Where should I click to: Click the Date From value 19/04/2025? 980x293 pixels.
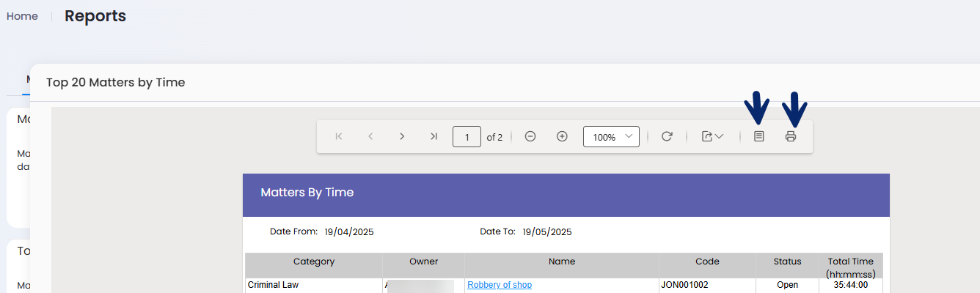(349, 232)
